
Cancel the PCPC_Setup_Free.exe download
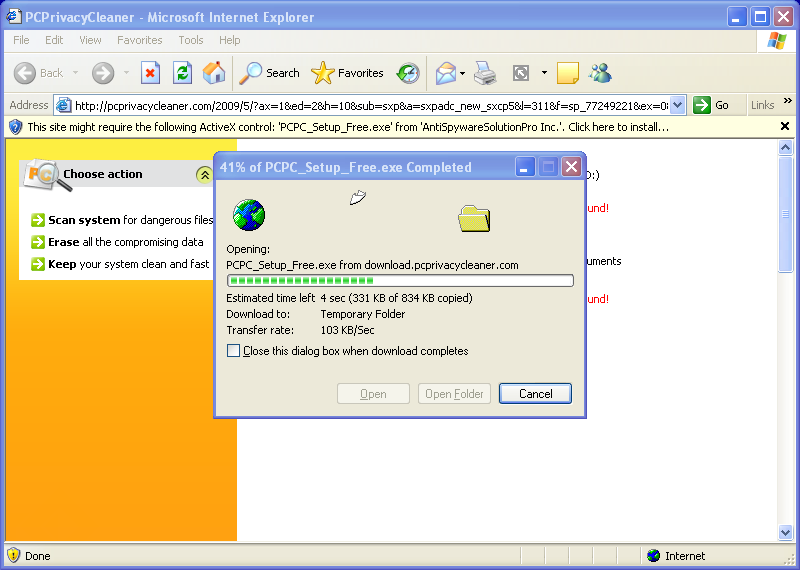[535, 393]
